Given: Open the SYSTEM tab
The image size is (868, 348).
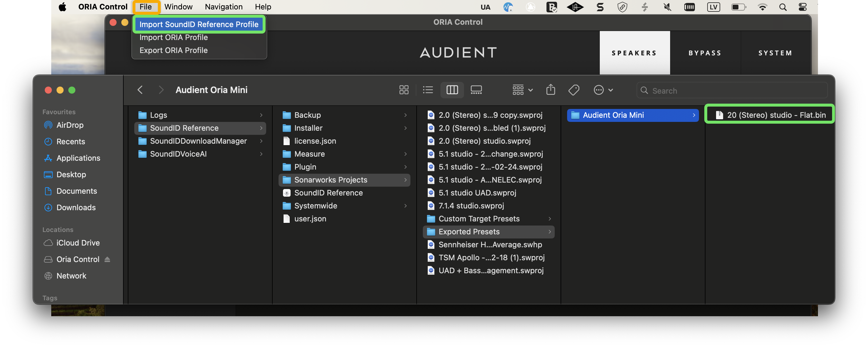Looking at the screenshot, I should coord(775,53).
